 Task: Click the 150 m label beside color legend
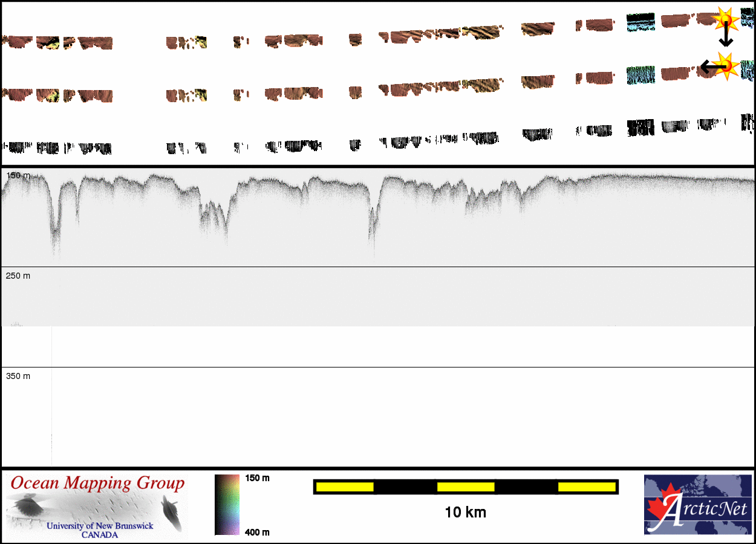pos(257,478)
